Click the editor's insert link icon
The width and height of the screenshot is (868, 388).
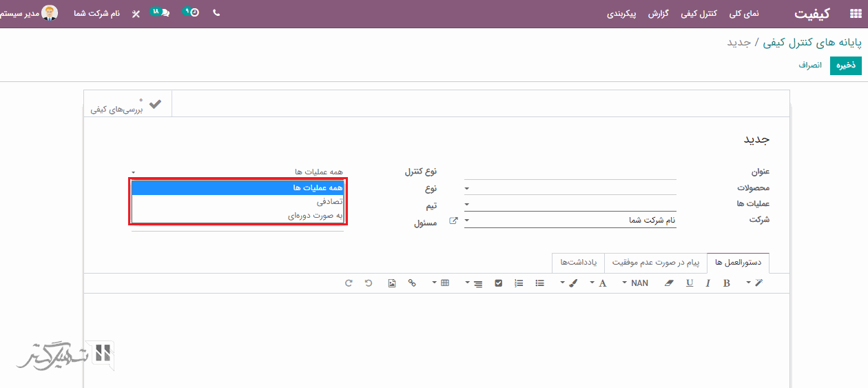coord(412,283)
